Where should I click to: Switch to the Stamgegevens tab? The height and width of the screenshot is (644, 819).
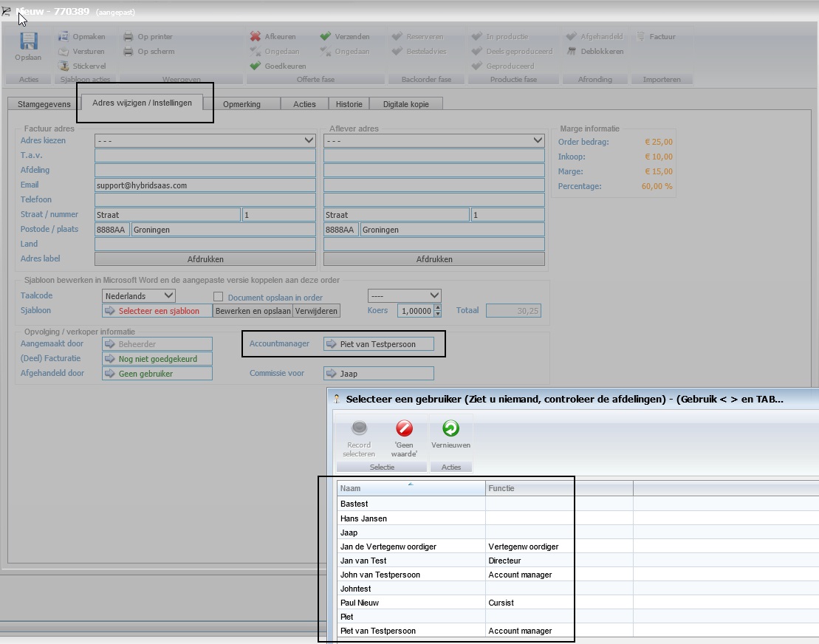[44, 104]
